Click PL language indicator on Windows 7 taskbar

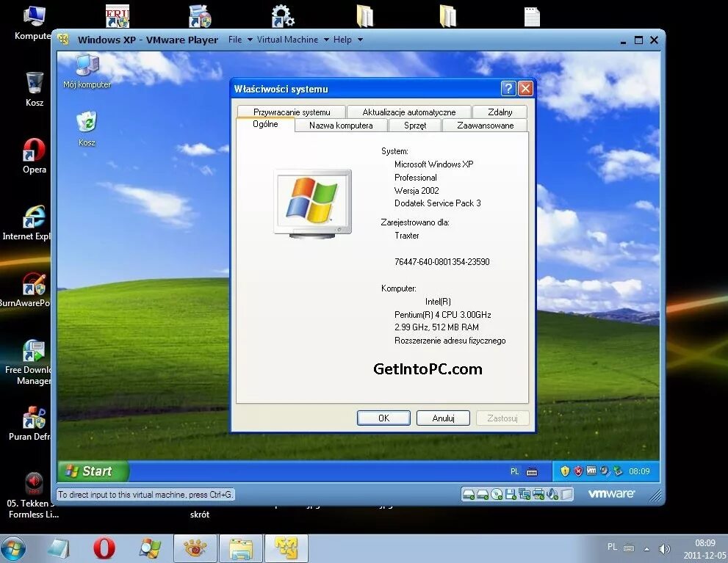tap(613, 547)
